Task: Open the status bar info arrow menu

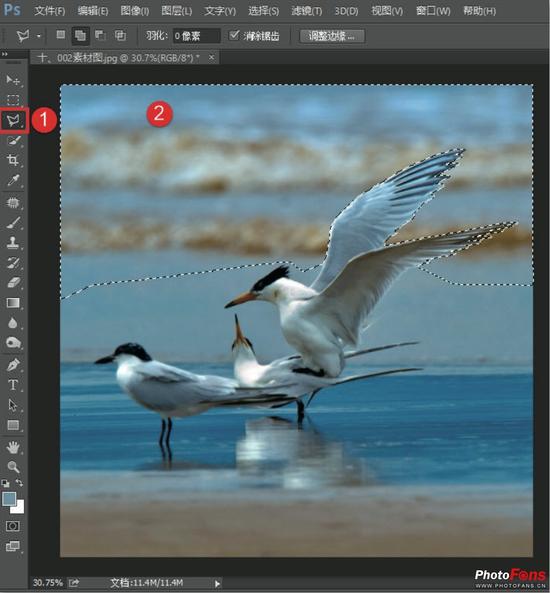Action: point(217,583)
